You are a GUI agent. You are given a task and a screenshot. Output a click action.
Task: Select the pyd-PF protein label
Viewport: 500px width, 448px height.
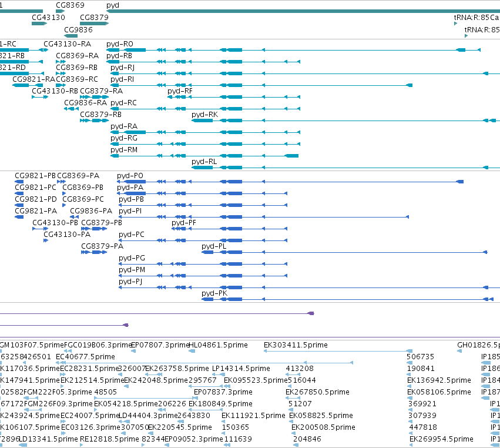[x=184, y=223]
